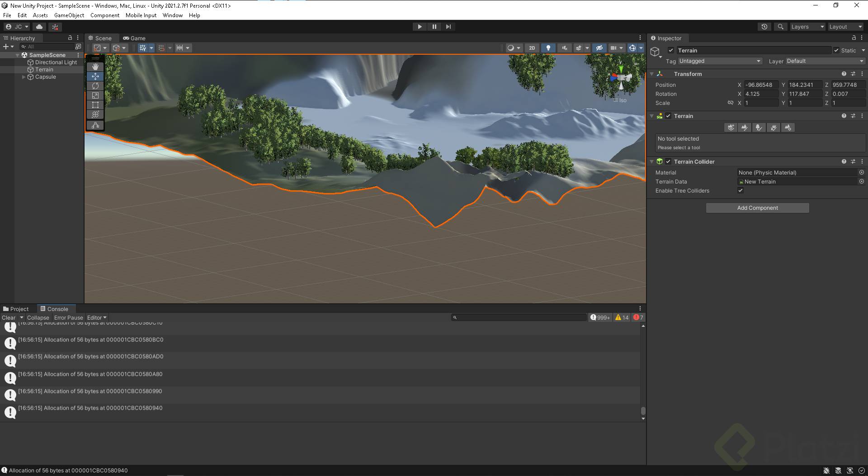Open the Layer dropdown showing Default
This screenshot has width=868, height=476.
(x=825, y=61)
